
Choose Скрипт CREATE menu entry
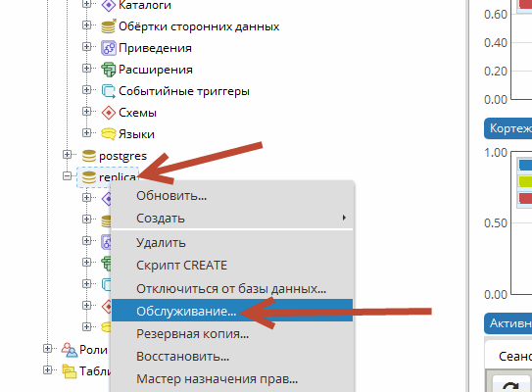coord(232,266)
